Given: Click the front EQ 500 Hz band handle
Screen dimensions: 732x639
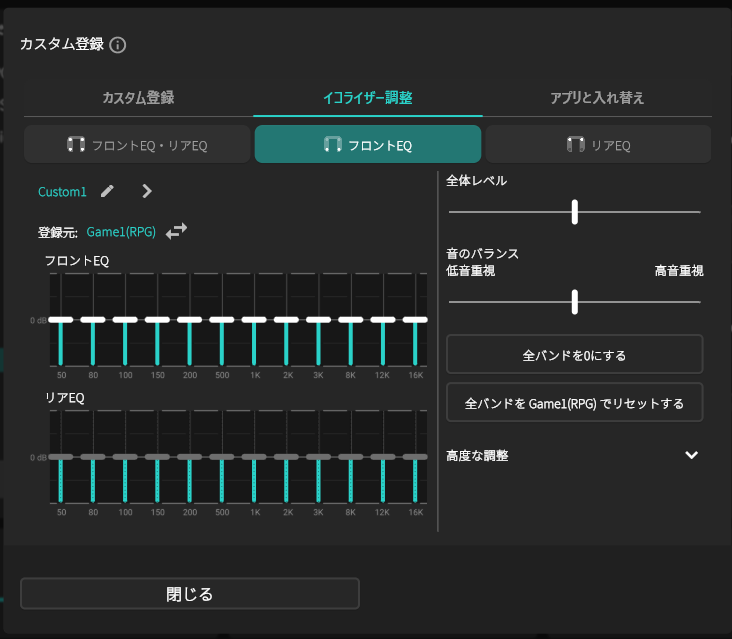Looking at the screenshot, I should click(x=222, y=320).
